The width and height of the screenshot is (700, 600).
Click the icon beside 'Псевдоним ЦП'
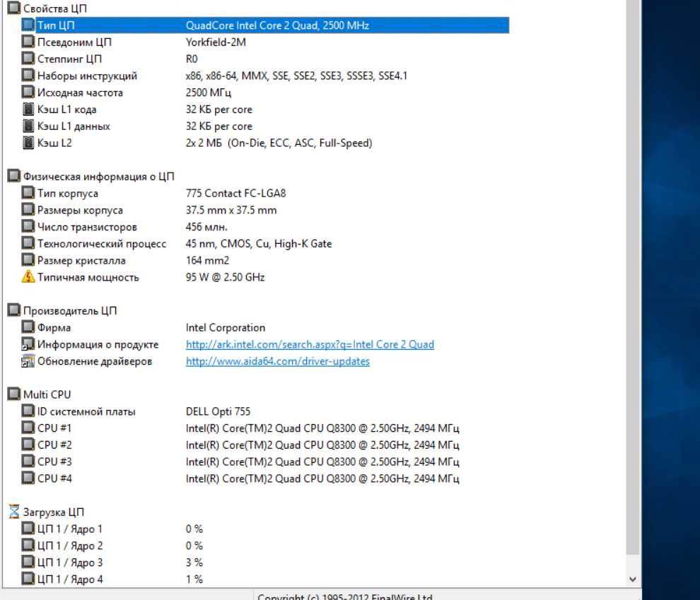(28, 42)
